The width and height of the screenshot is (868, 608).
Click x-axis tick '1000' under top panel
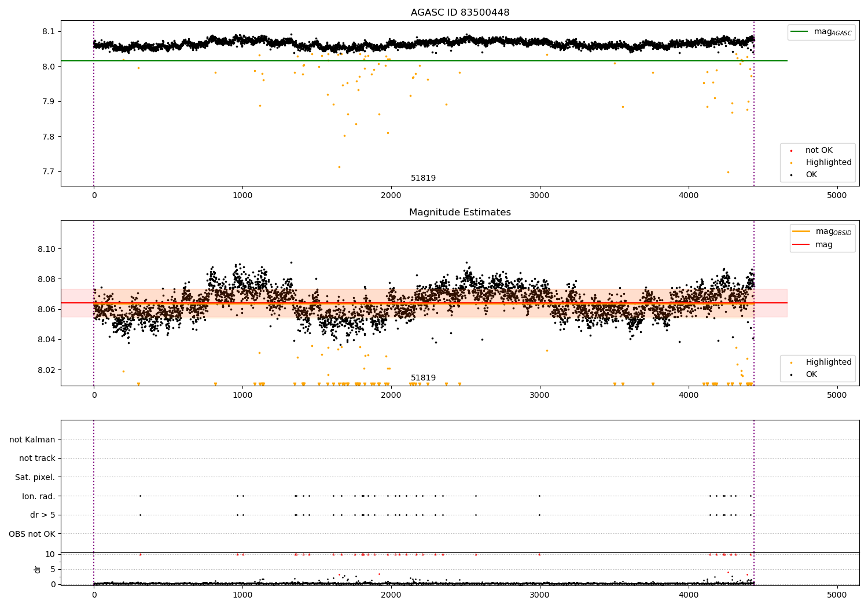[x=242, y=196]
